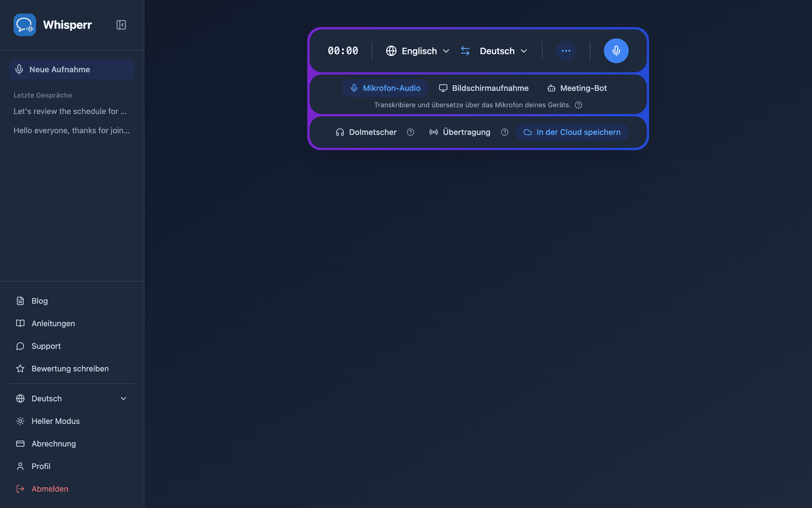The image size is (812, 508).
Task: Open the Deutsch target language dropdown
Action: [503, 51]
